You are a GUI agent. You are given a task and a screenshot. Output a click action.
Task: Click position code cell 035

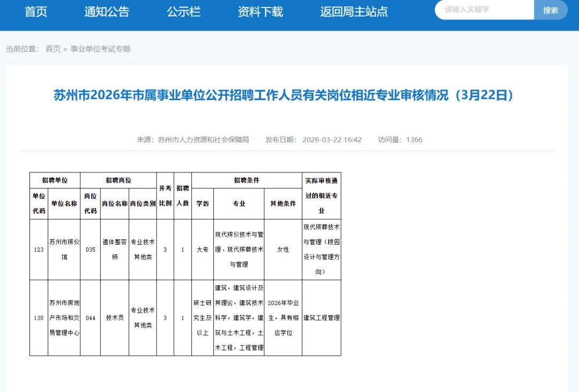click(x=91, y=250)
